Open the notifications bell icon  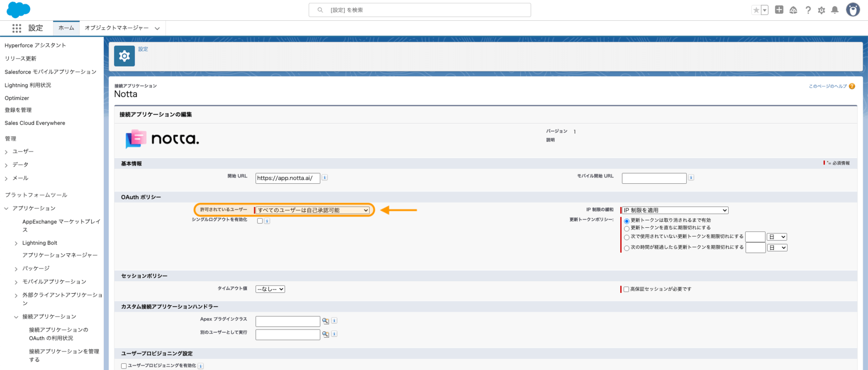(x=835, y=10)
